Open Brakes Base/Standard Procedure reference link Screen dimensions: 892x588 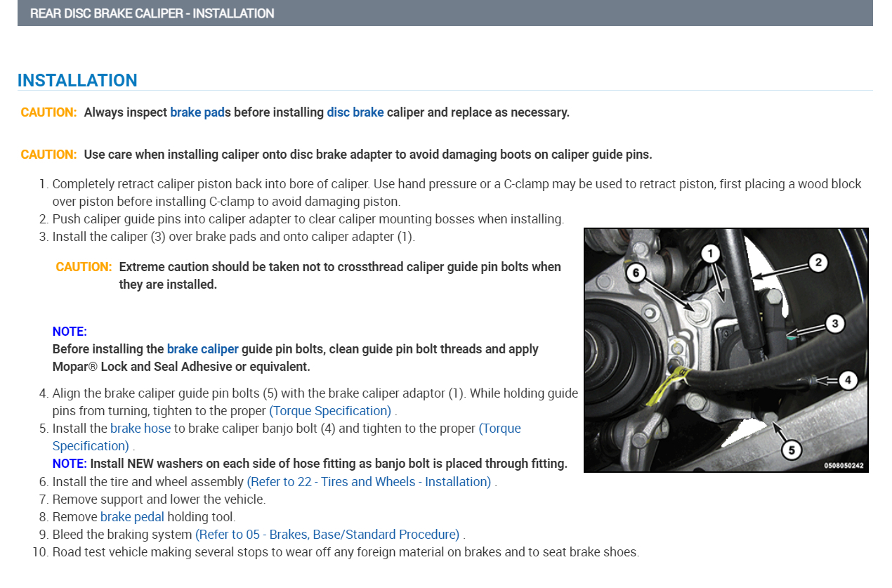[x=327, y=535]
